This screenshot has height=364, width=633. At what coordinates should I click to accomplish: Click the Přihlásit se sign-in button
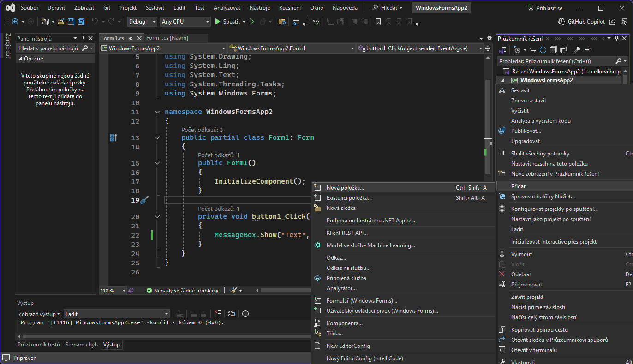click(545, 8)
